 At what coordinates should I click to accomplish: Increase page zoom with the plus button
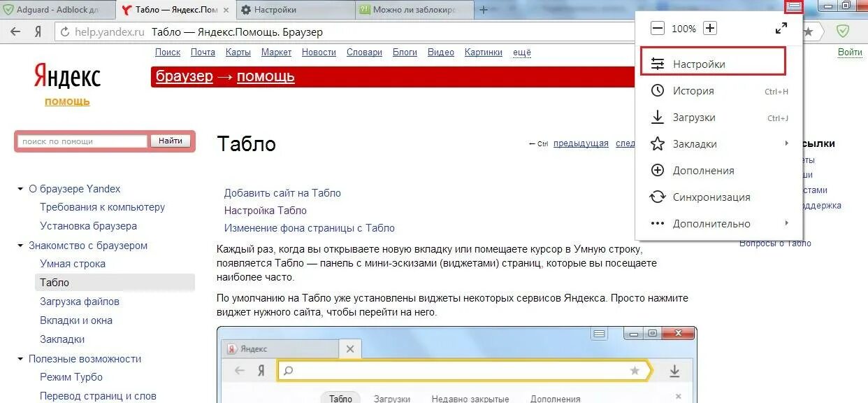tap(710, 29)
